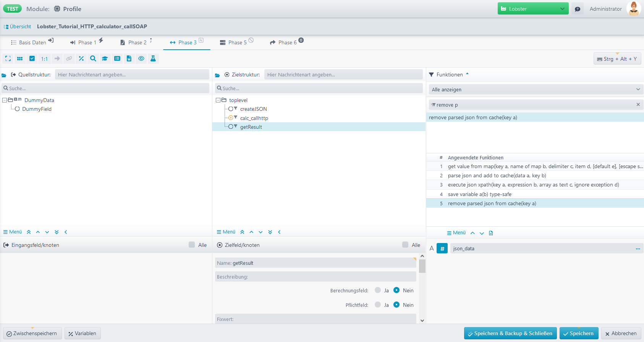The height and width of the screenshot is (342, 644).
Task: Open the Basis Daten tab
Action: 32,42
